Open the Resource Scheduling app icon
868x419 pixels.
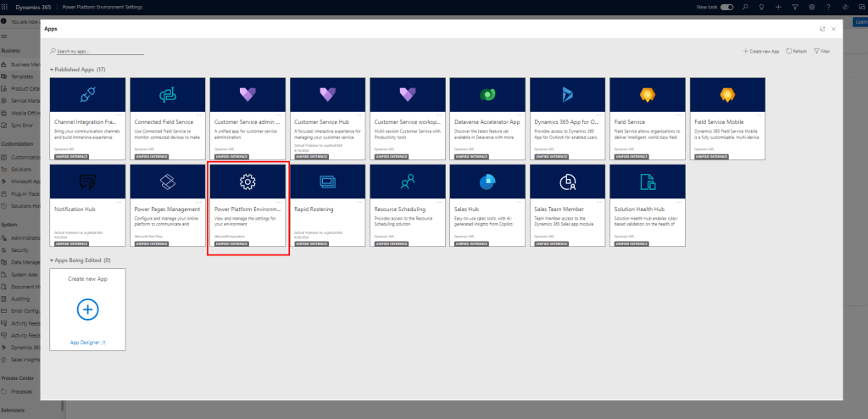[408, 182]
